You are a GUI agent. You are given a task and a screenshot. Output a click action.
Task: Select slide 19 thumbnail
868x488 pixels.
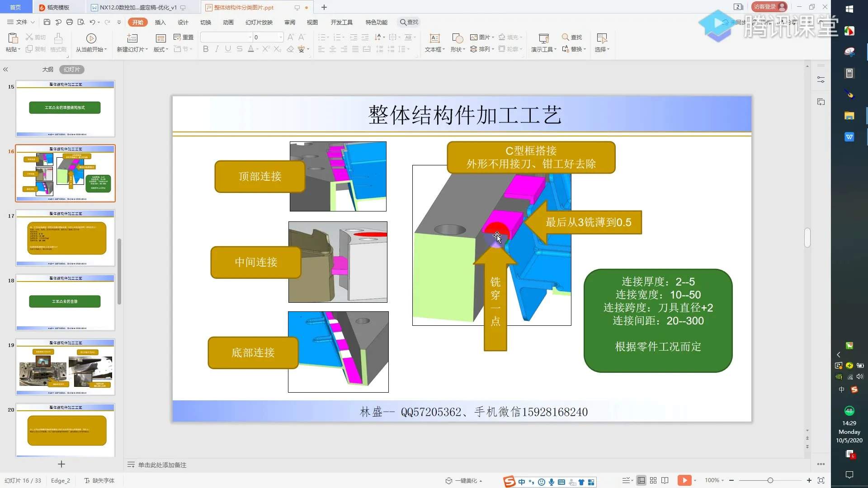click(x=66, y=367)
